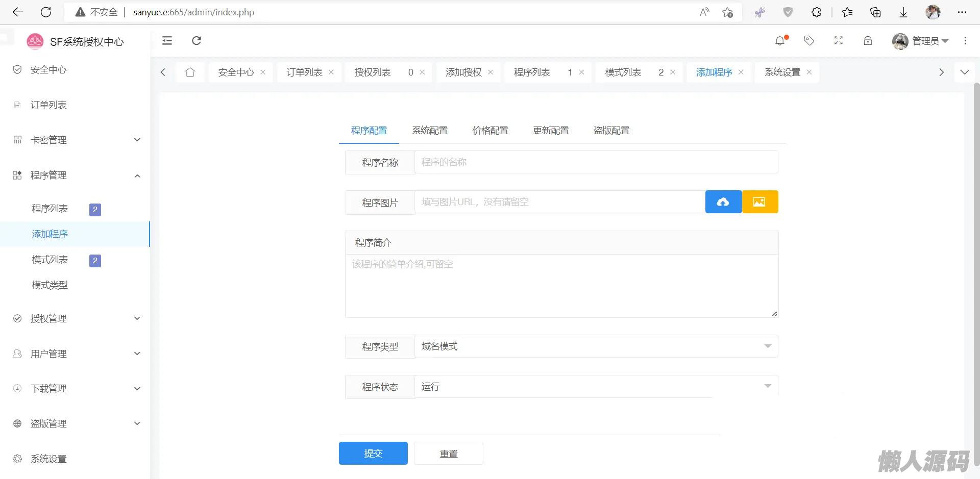Click the lock screen icon
The image size is (980, 479).
868,41
